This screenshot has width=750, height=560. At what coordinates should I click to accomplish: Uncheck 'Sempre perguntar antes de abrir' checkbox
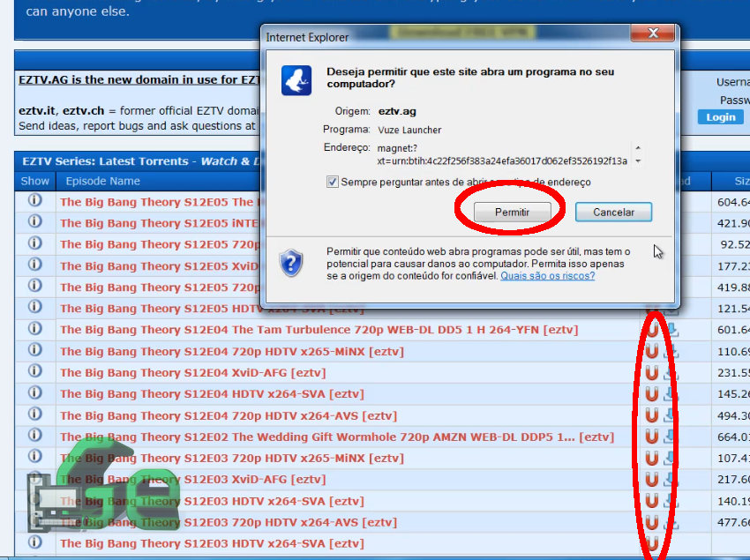333,182
